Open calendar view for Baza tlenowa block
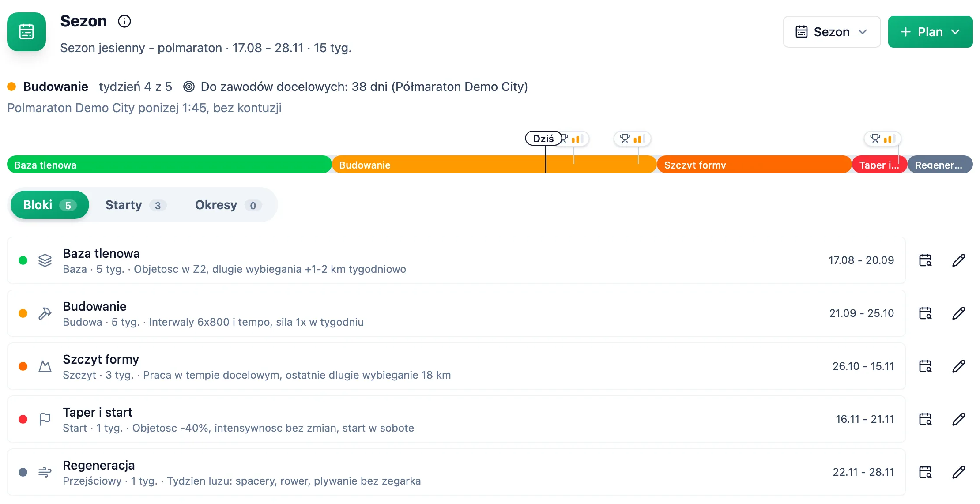Viewport: 980px width, 504px height. (x=925, y=260)
